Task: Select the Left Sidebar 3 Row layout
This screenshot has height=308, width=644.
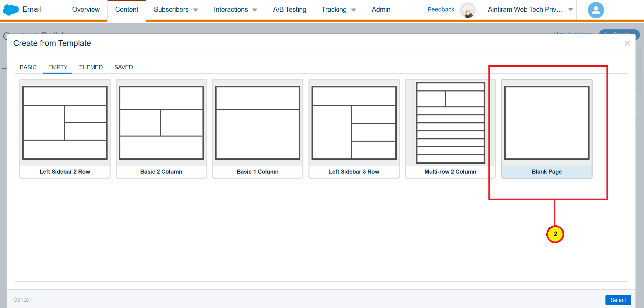Action: pos(354,128)
